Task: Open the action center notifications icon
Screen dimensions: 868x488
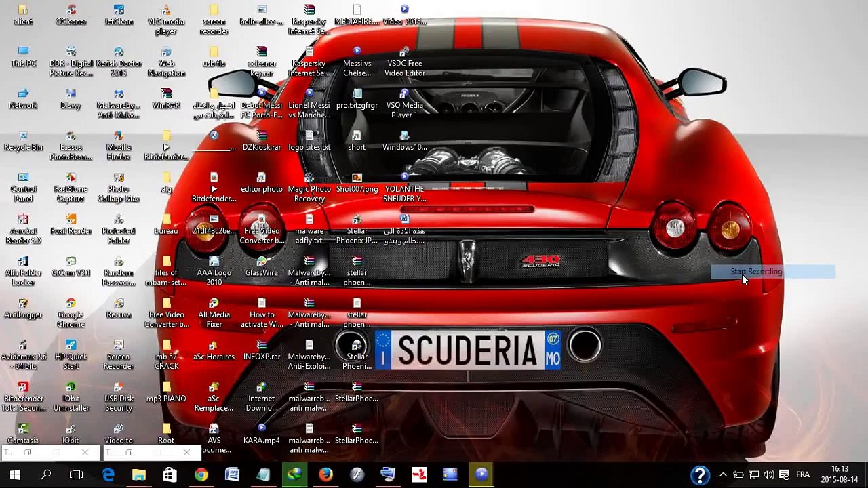Action: [x=784, y=475]
